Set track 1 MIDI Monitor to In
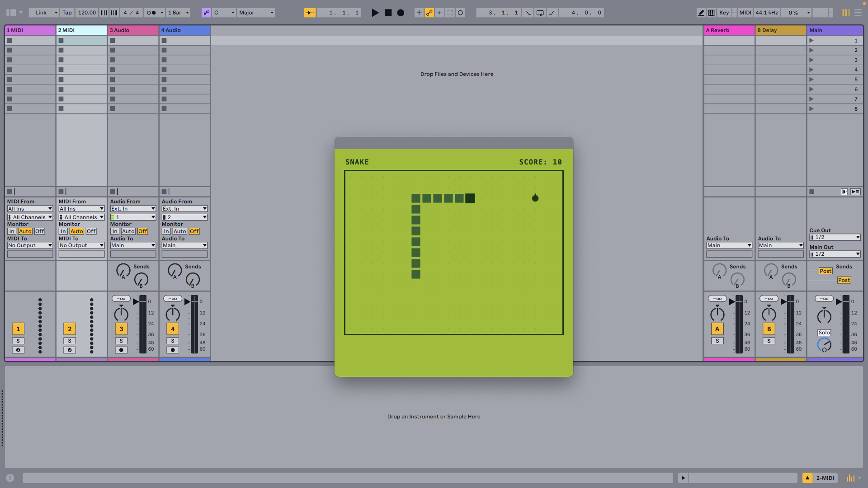The width and height of the screenshot is (868, 488). tap(12, 231)
